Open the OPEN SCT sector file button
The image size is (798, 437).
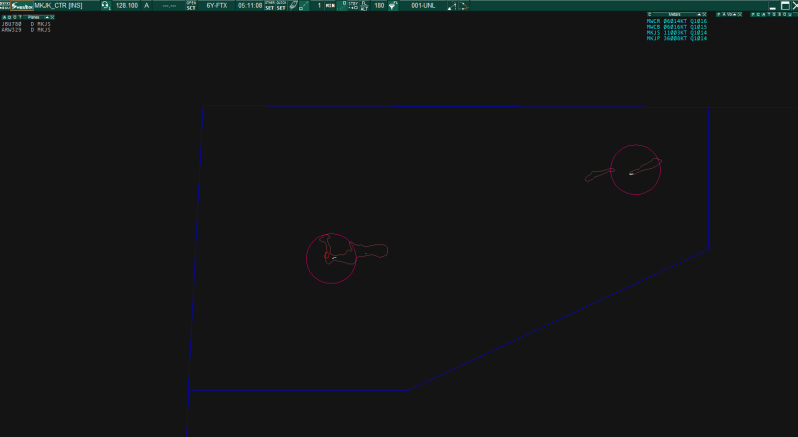pyautogui.click(x=191, y=6)
